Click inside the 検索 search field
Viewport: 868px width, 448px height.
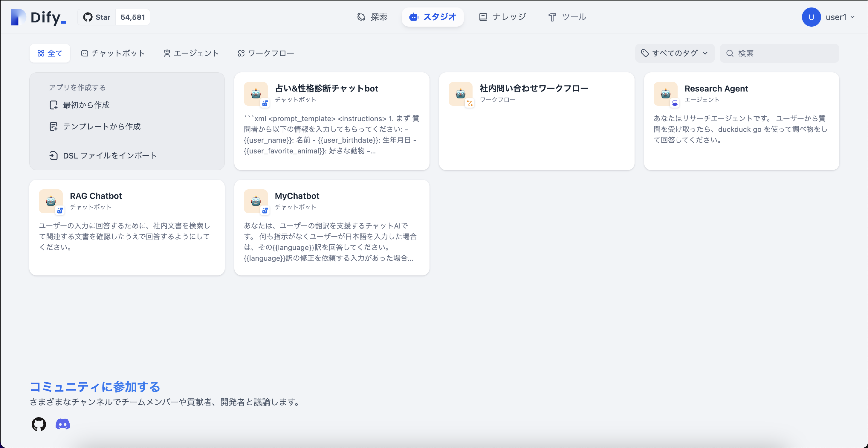[775, 53]
